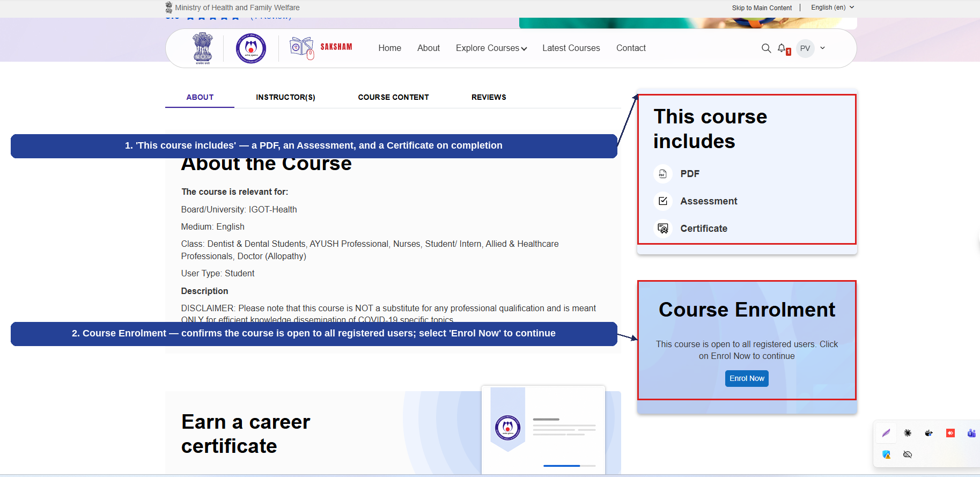Open Latest Courses in the navbar
This screenshot has height=477, width=980.
(x=571, y=48)
